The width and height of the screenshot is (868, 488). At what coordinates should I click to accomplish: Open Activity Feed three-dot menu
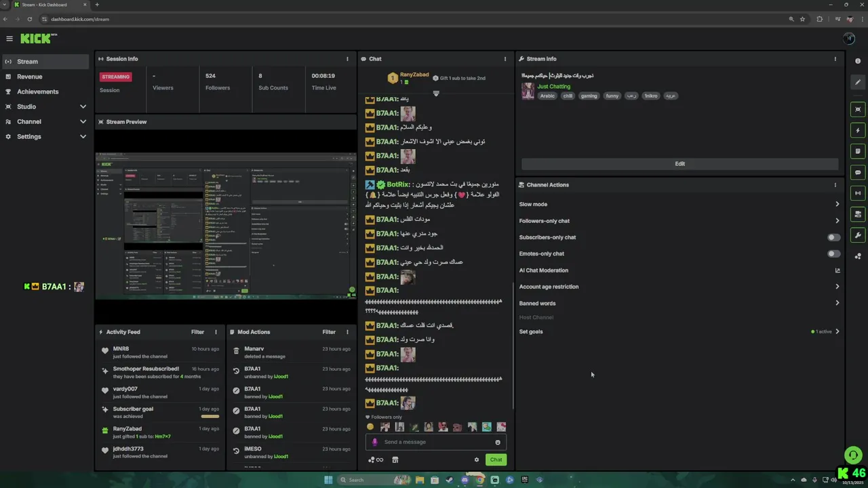click(x=216, y=332)
